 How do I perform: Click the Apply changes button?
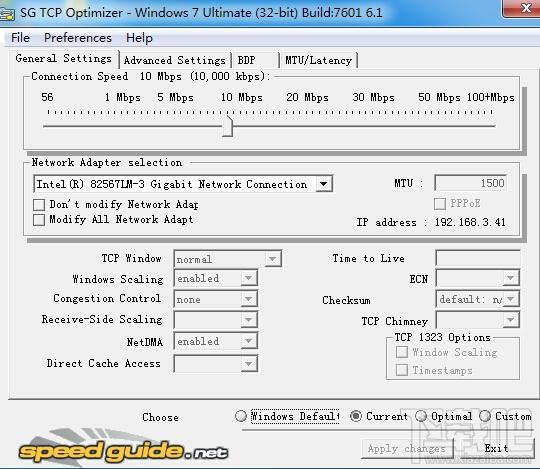[x=407, y=449]
